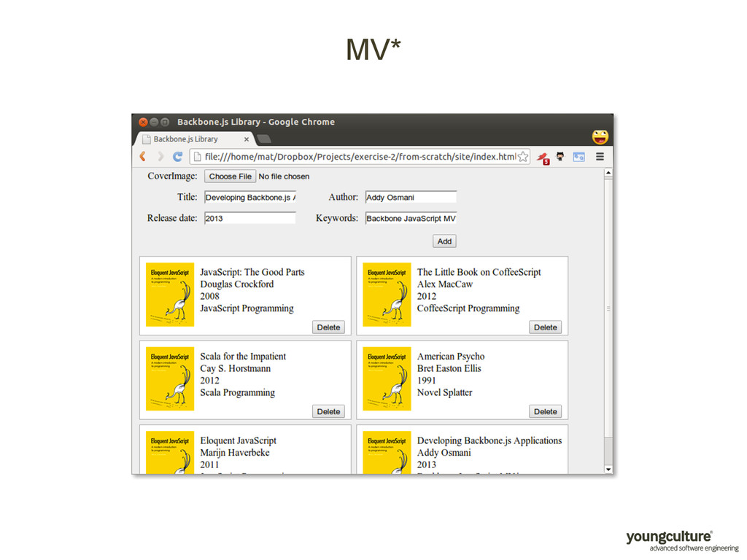Image resolution: width=747 pixels, height=560 pixels.
Task: Click the text 'Bret Easton Ellis'
Action: [x=449, y=368]
